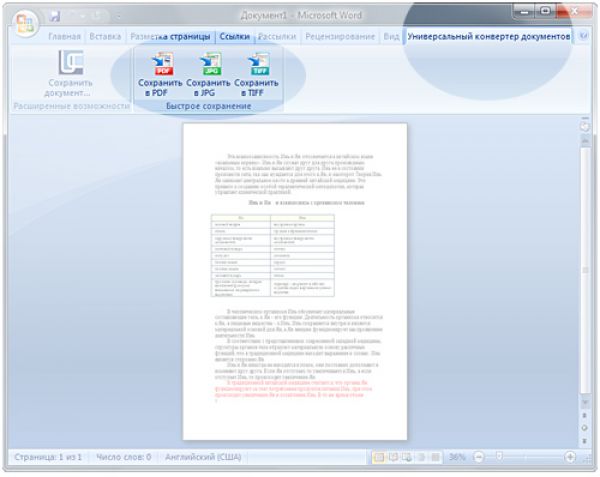Switch to Print Layout view icon
This screenshot has height=477, width=600.
378,457
